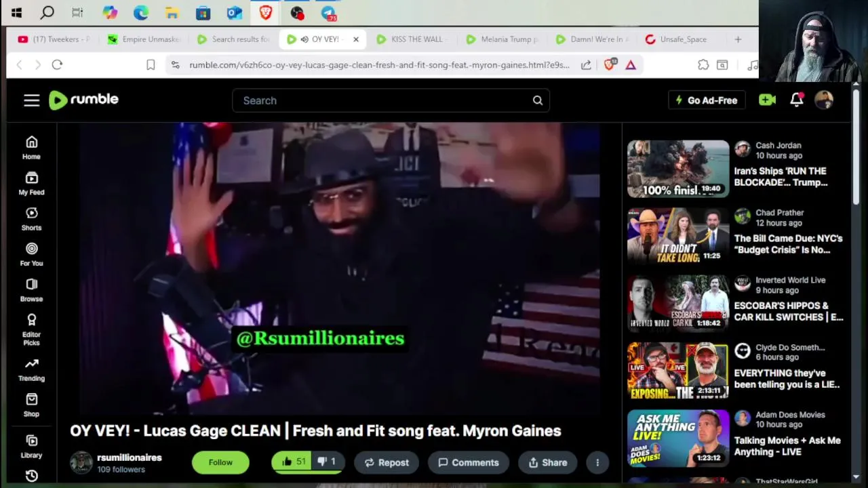
Task: Open the user profile avatar menu
Action: [824, 100]
